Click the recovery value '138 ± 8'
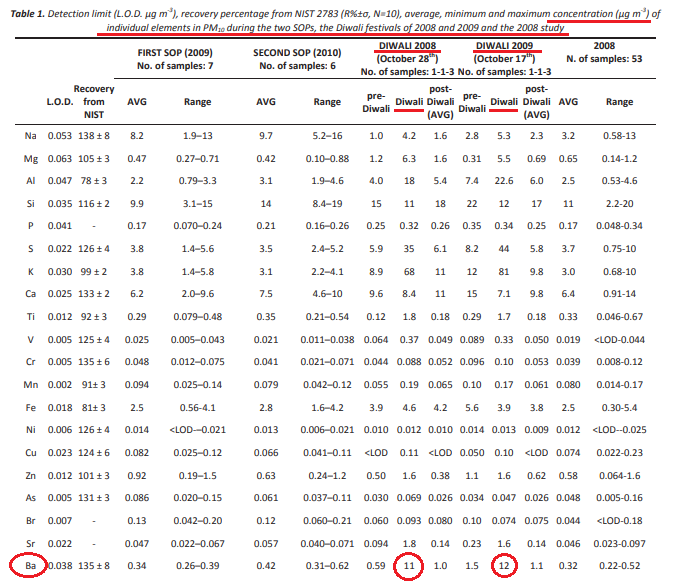 point(94,136)
